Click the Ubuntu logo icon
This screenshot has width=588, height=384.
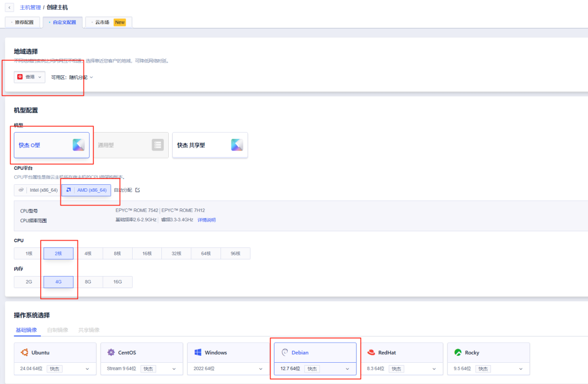click(25, 352)
